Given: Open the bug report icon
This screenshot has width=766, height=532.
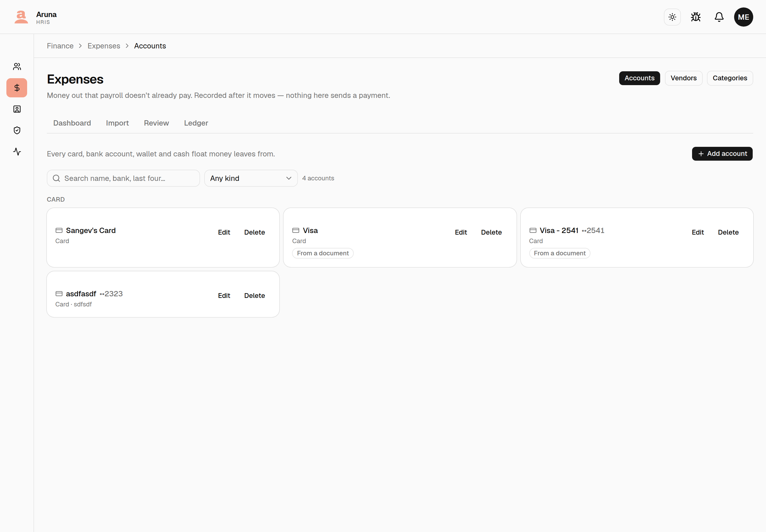Looking at the screenshot, I should [695, 17].
